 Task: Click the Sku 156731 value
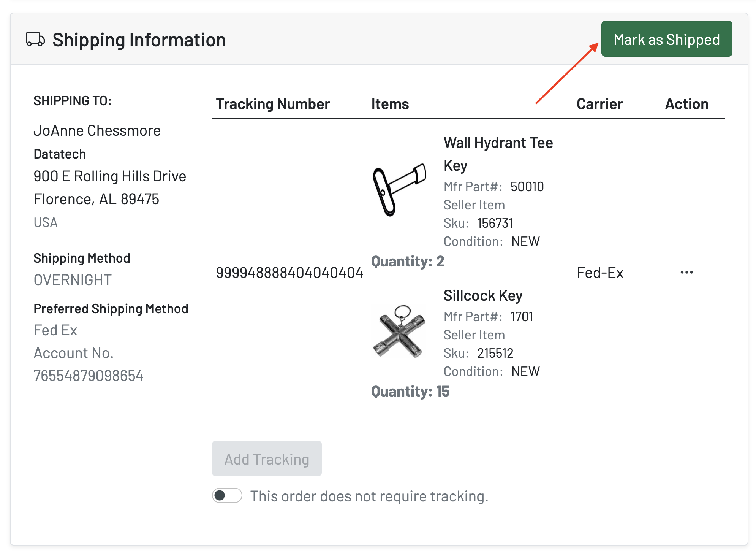pos(495,223)
